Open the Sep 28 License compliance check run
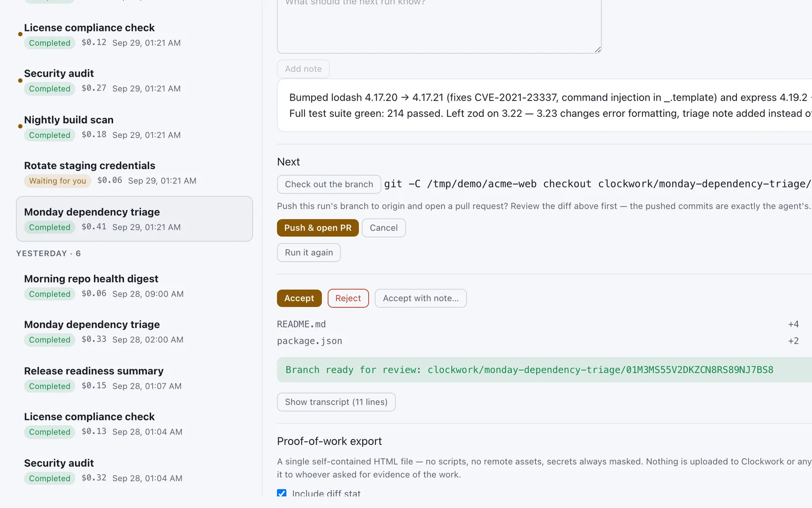Image resolution: width=812 pixels, height=508 pixels. [134, 424]
